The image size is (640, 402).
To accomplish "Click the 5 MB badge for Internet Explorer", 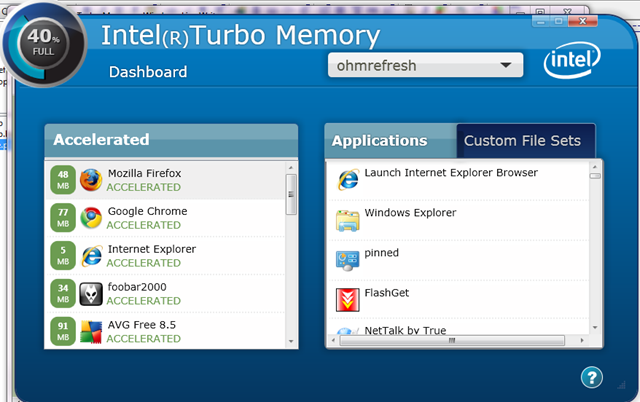I will (63, 255).
